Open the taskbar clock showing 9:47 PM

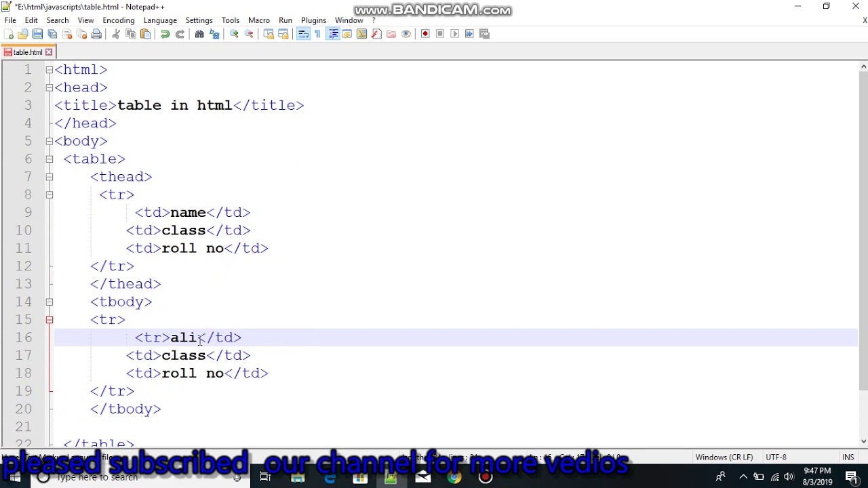tap(817, 476)
